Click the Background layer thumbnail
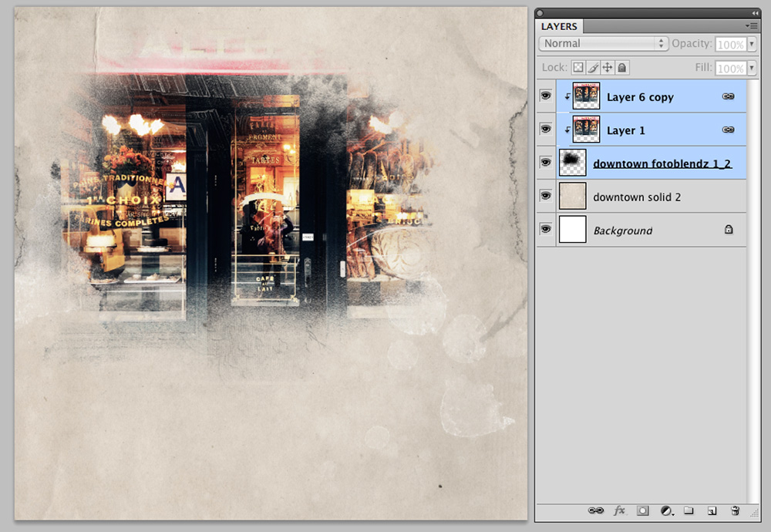The width and height of the screenshot is (771, 532). 573,229
